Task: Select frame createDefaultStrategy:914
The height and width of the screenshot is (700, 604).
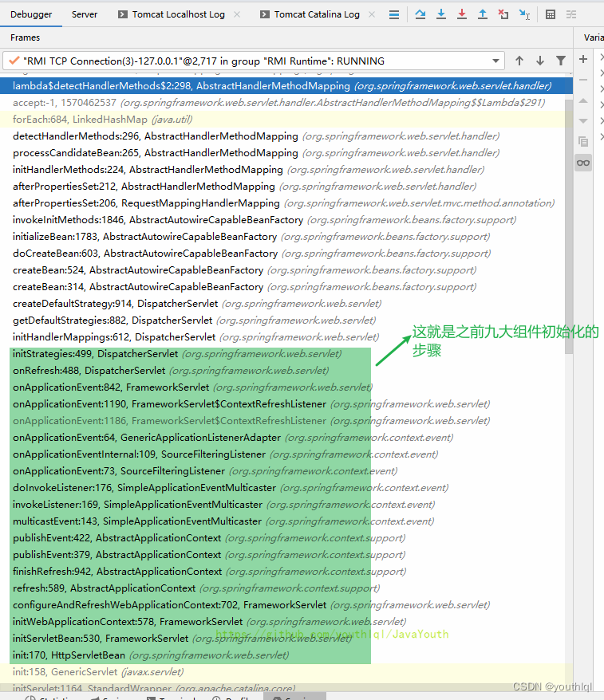Action: click(282, 304)
